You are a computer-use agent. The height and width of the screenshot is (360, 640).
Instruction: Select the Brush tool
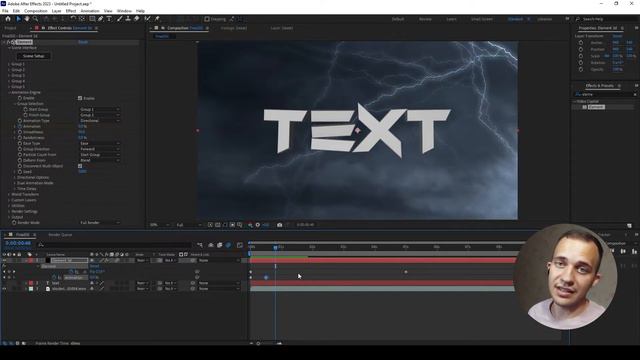120,19
